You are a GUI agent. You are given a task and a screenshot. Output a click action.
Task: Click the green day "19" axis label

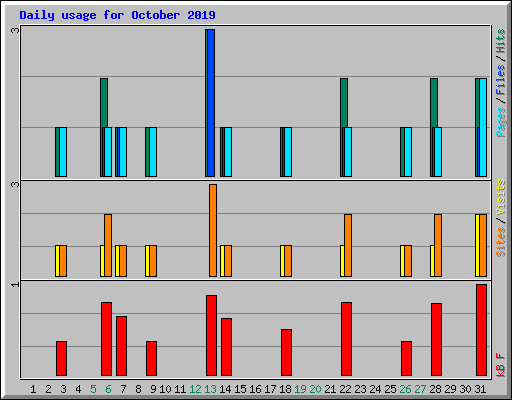(300, 389)
